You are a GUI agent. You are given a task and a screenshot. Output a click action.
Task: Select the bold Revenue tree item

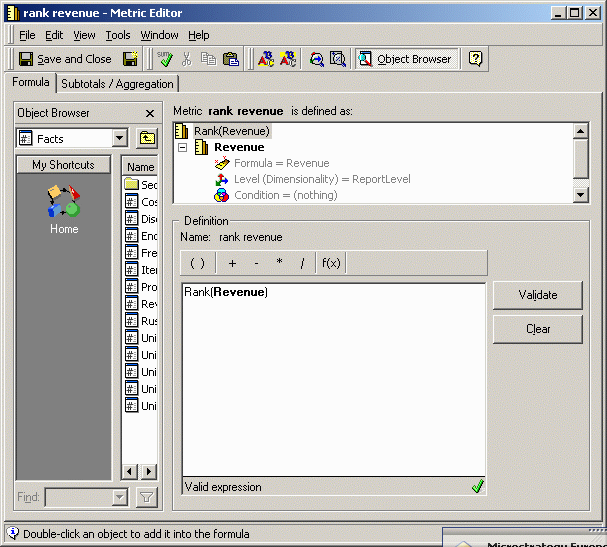coord(239,147)
